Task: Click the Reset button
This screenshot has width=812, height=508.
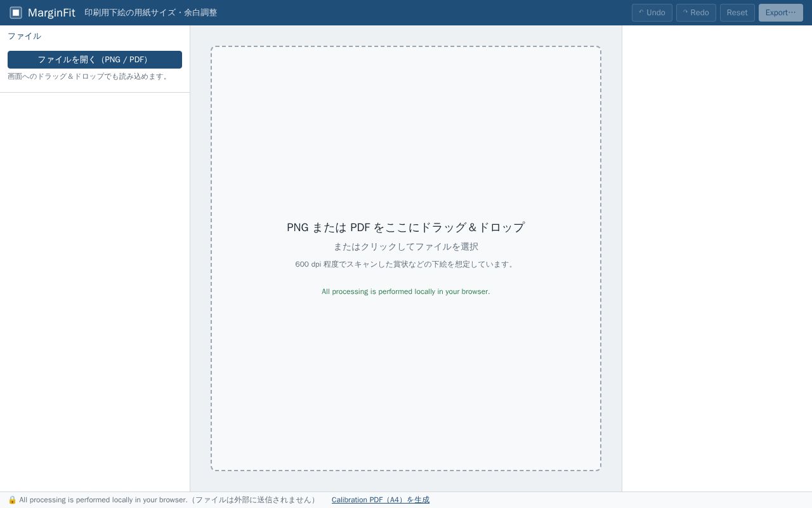Action: click(737, 13)
